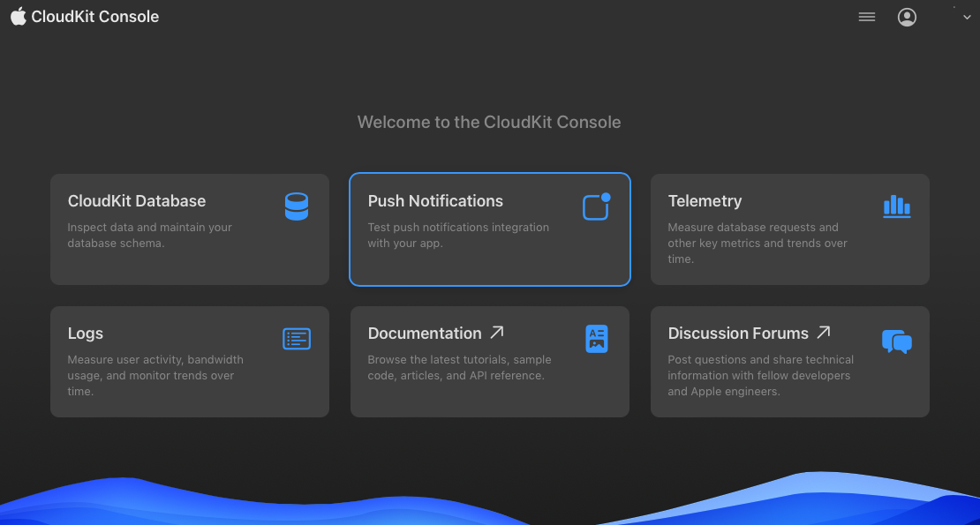
Task: Click the Logs list icon
Action: tap(297, 339)
